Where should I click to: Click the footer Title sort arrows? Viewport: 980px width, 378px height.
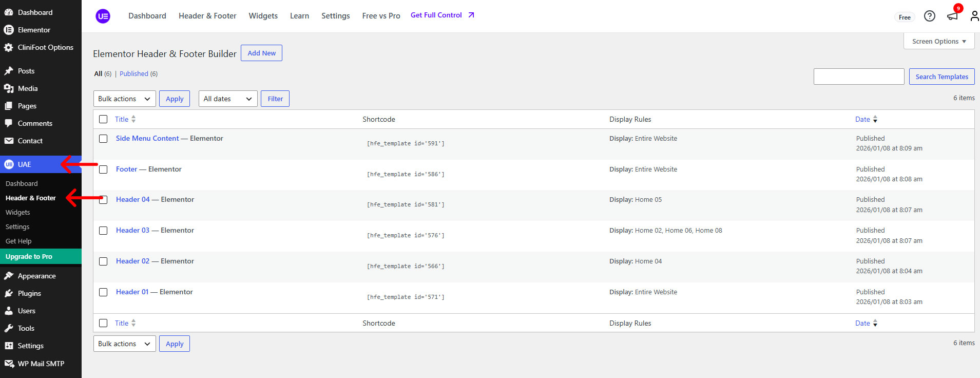(x=133, y=323)
